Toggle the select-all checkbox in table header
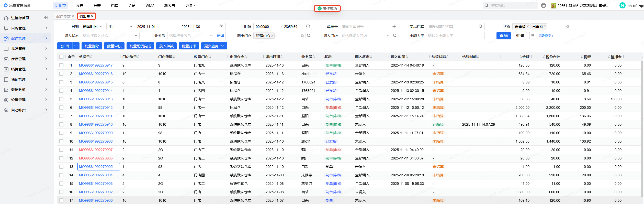Screen dimensions: 644x204 point(61,57)
